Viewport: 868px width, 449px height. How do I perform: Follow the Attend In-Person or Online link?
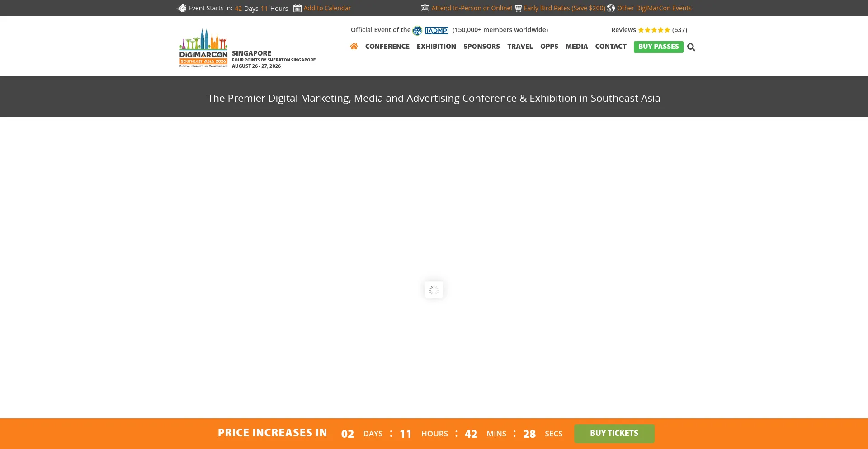coord(472,8)
